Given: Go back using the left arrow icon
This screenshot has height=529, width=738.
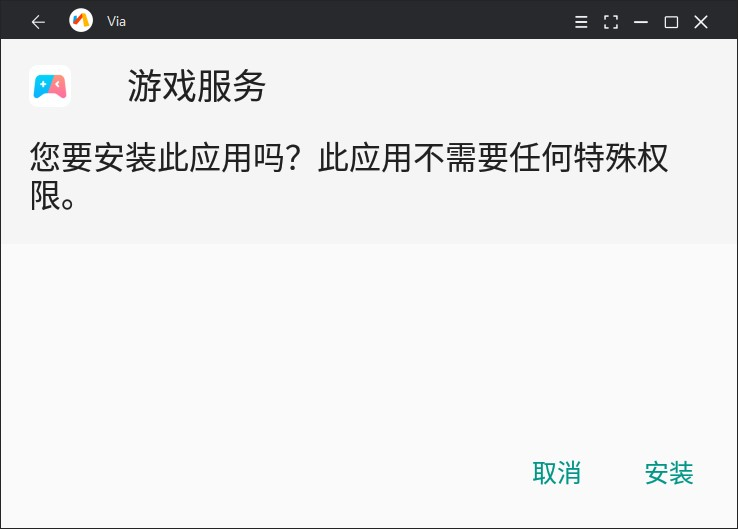Looking at the screenshot, I should pos(38,22).
